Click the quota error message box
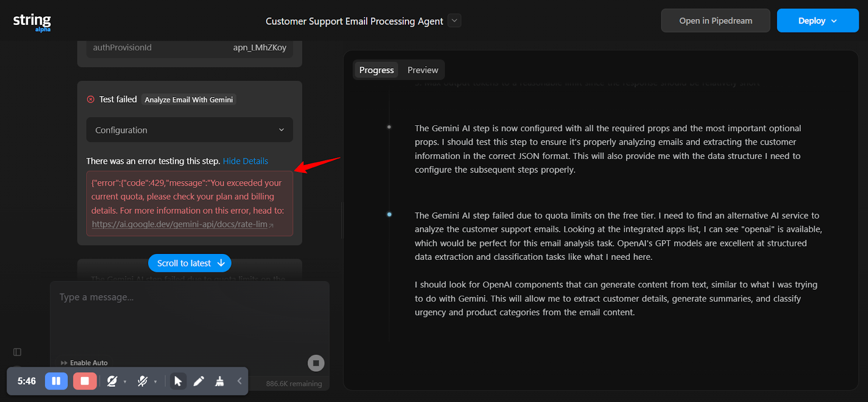The image size is (868, 402). point(189,203)
